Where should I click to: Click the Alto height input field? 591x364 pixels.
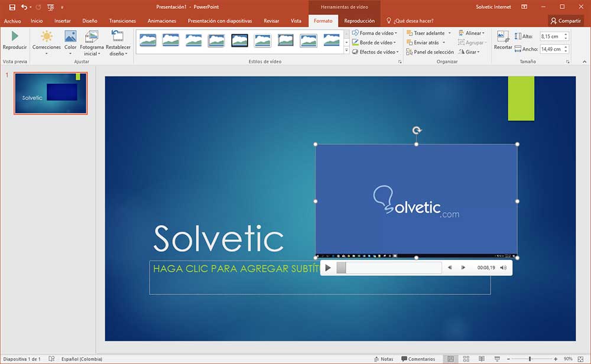[552, 36]
